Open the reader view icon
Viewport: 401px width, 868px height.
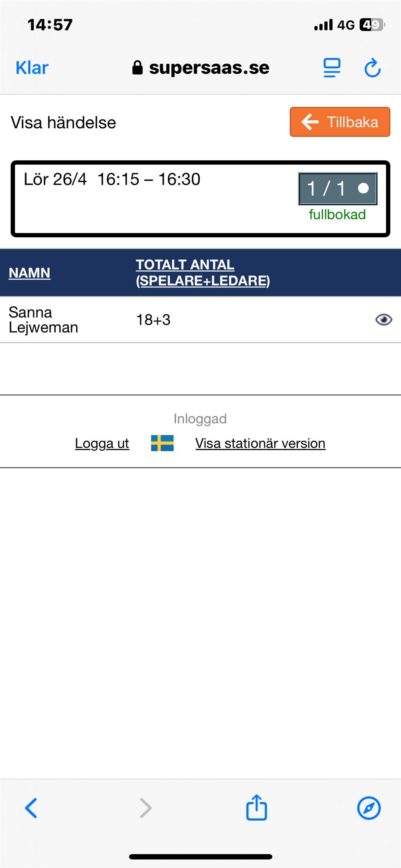[x=332, y=68]
